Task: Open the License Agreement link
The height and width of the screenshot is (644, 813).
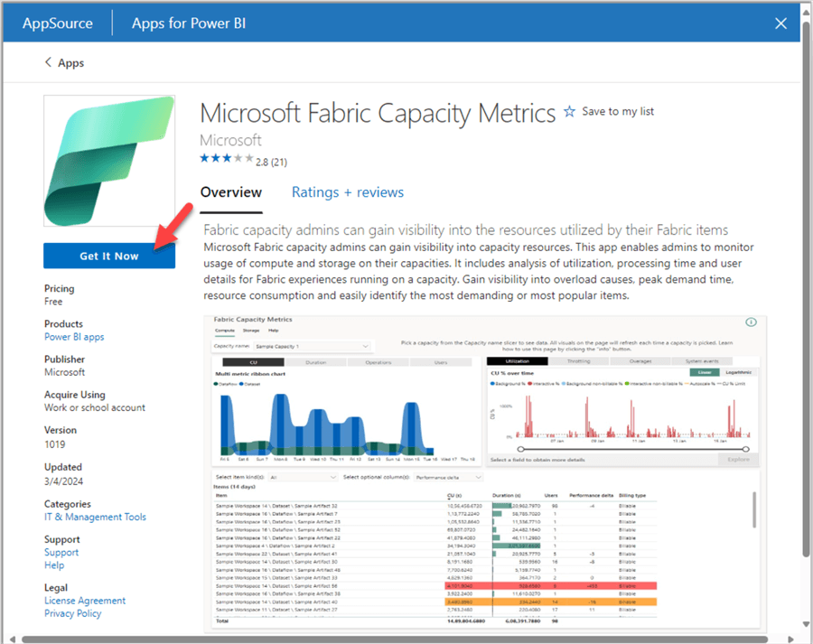Action: pyautogui.click(x=85, y=600)
